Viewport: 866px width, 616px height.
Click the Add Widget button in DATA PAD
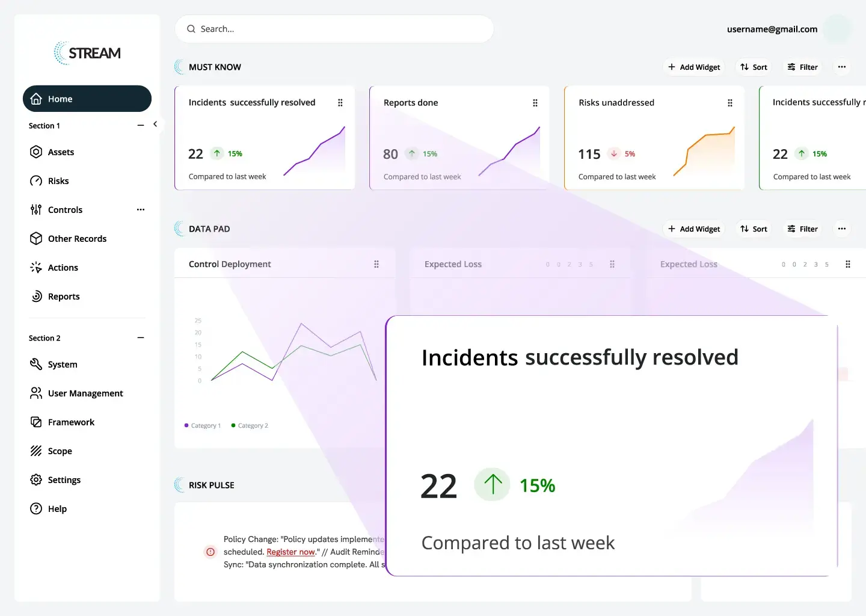[694, 229]
